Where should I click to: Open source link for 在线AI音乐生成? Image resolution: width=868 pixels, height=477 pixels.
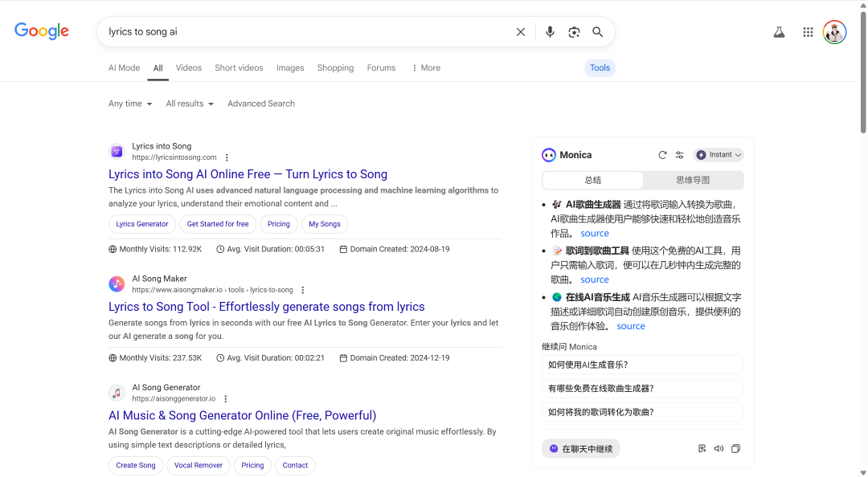pyautogui.click(x=631, y=327)
